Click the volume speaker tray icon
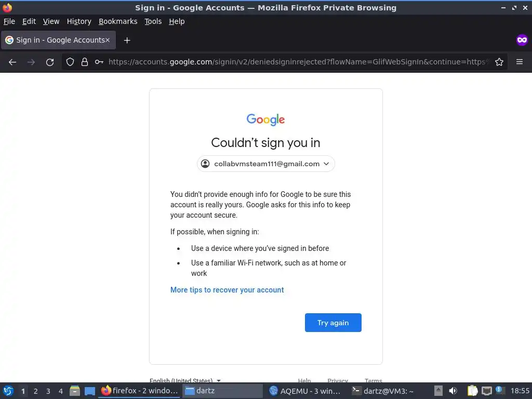The image size is (532, 399). pyautogui.click(x=453, y=391)
